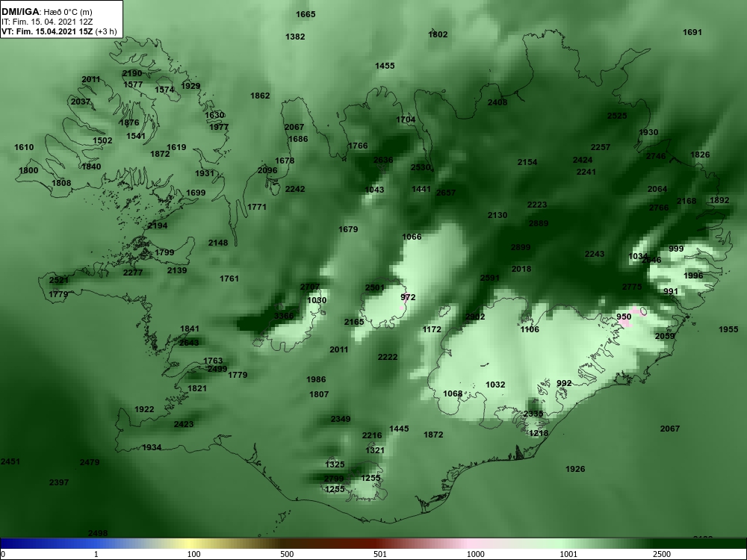This screenshot has height=560, width=747.
Task: Select the map value 2521
Action: click(58, 281)
